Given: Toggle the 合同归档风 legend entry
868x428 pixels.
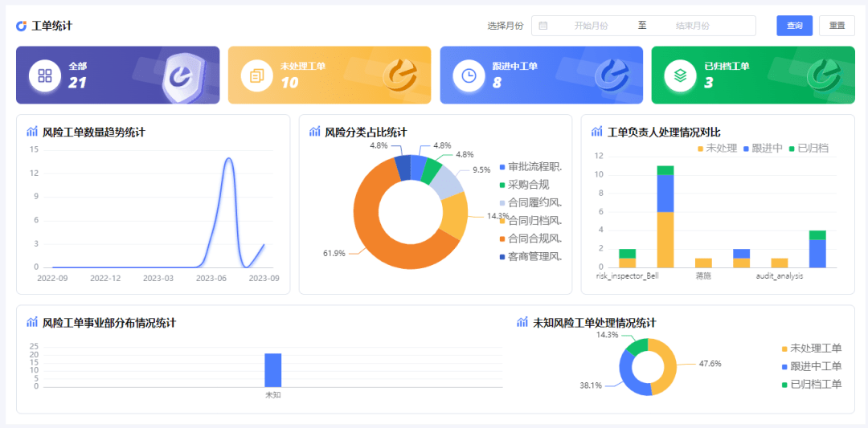Looking at the screenshot, I should tap(531, 221).
